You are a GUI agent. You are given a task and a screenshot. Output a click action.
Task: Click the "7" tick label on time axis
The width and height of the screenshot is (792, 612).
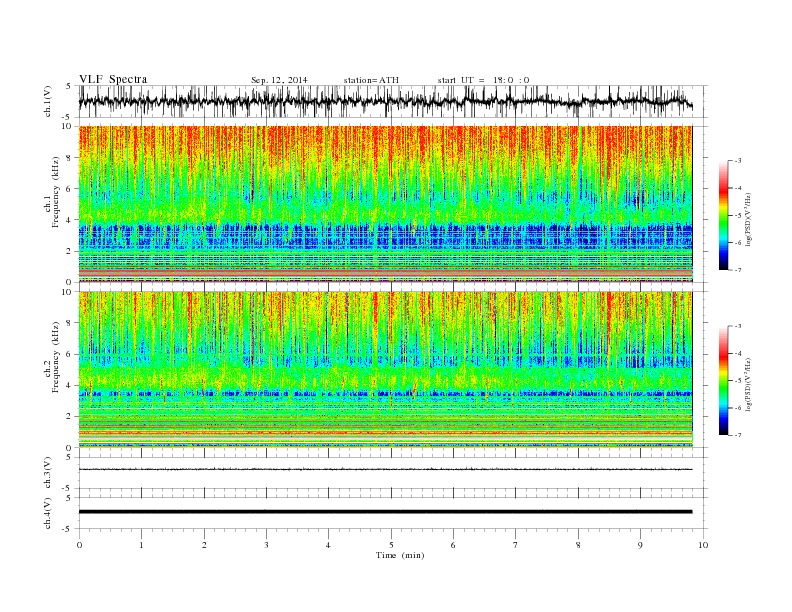(516, 545)
